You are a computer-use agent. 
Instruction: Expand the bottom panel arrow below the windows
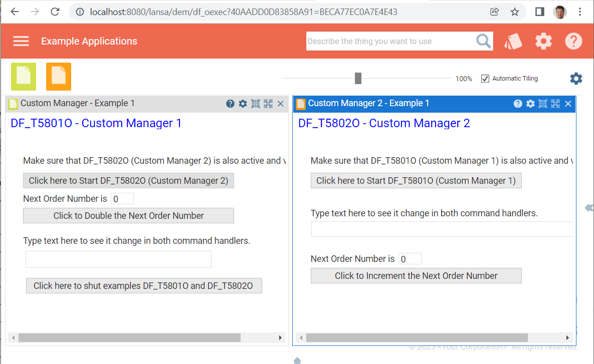pos(297,360)
